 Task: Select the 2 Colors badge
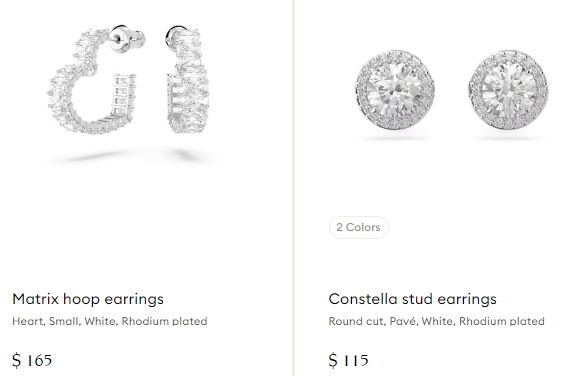359,227
